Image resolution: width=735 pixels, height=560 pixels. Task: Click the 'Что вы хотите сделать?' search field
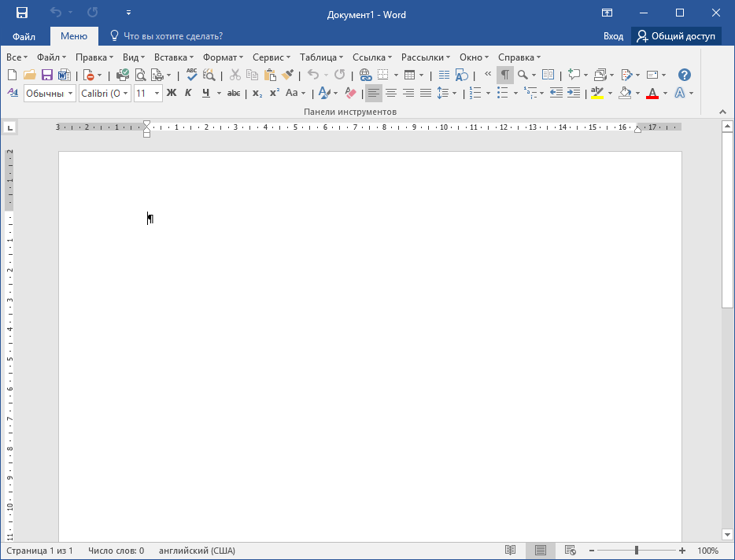[174, 36]
